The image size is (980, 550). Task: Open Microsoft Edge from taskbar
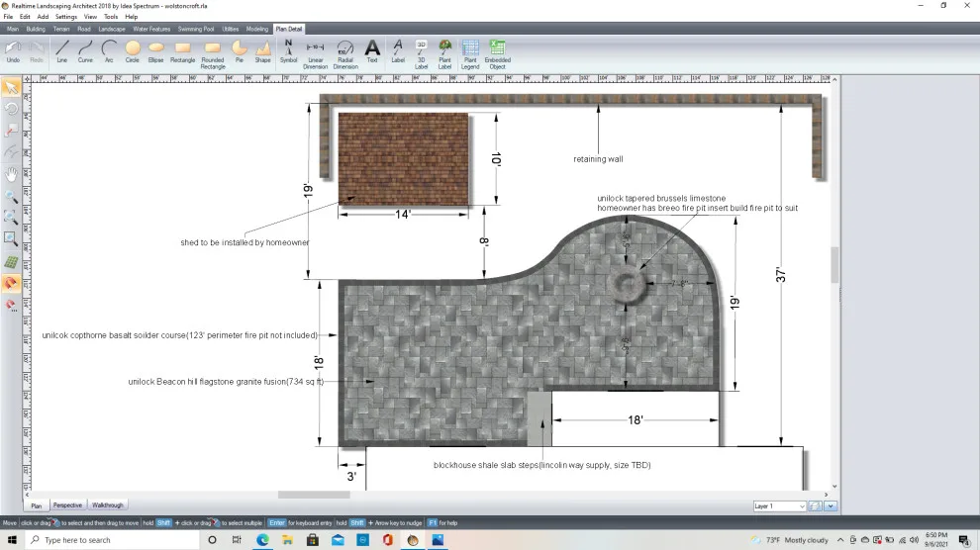pyautogui.click(x=262, y=540)
